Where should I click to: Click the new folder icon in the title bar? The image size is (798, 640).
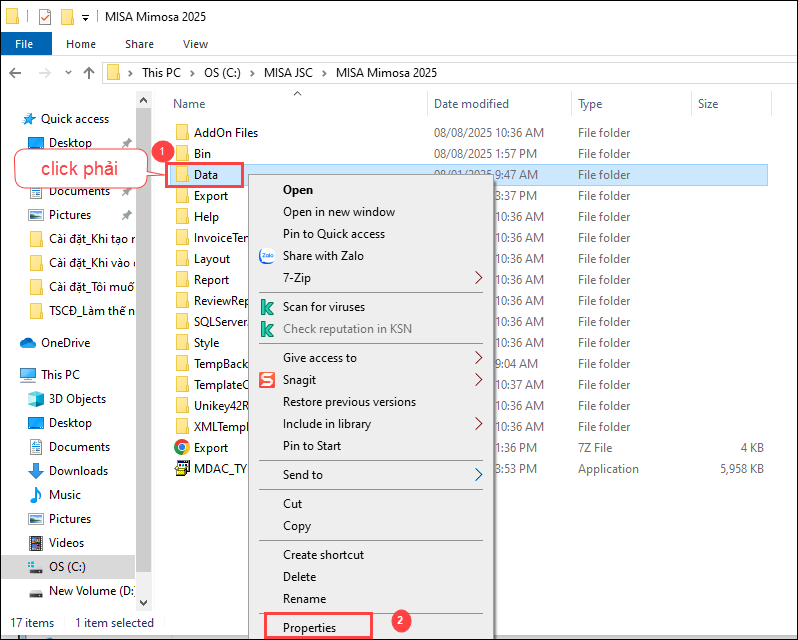click(67, 17)
